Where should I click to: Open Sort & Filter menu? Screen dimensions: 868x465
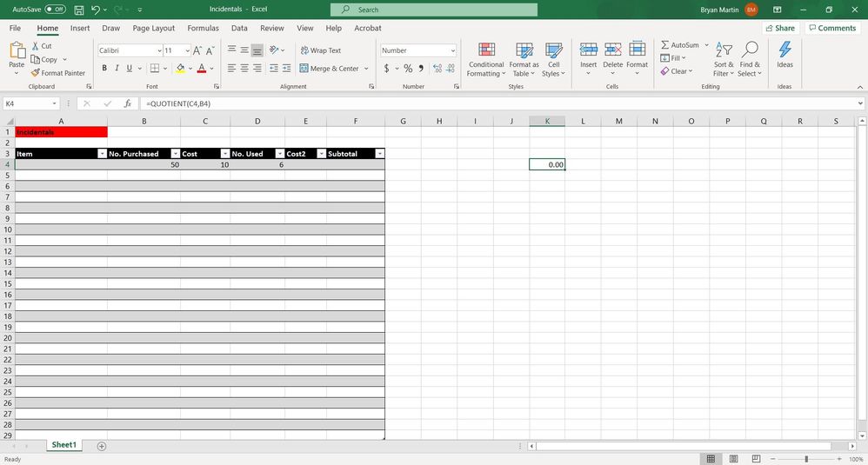pyautogui.click(x=724, y=59)
